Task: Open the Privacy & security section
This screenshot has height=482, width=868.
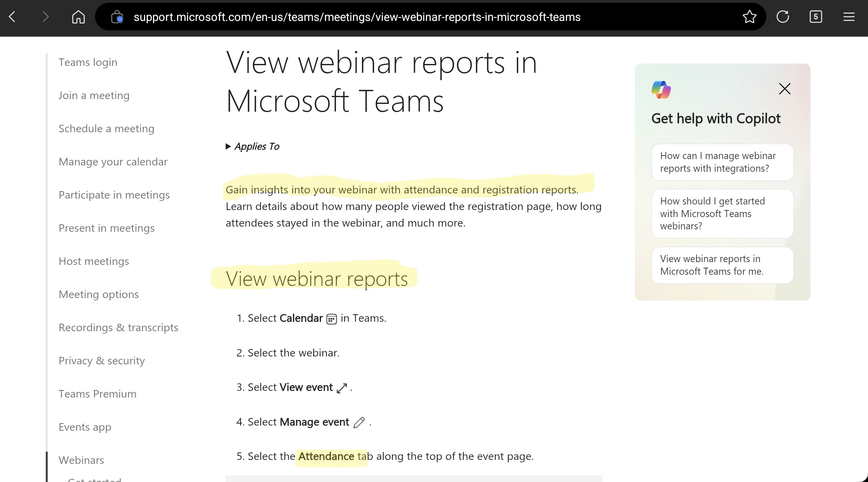Action: coord(102,361)
